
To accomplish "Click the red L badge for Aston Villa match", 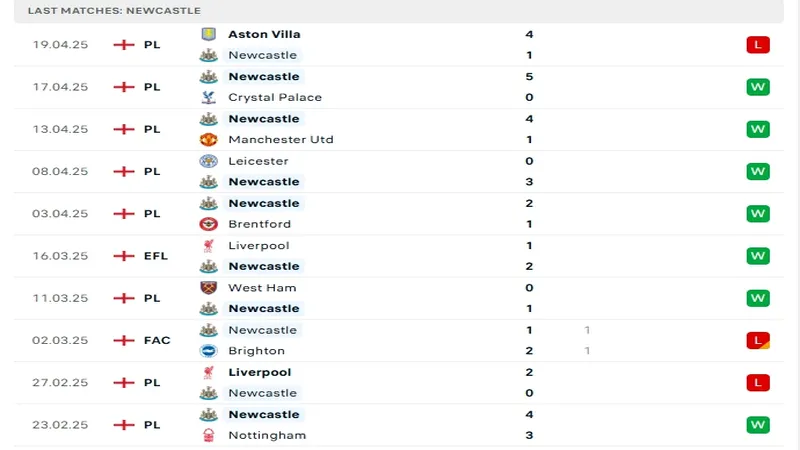I will click(x=757, y=45).
